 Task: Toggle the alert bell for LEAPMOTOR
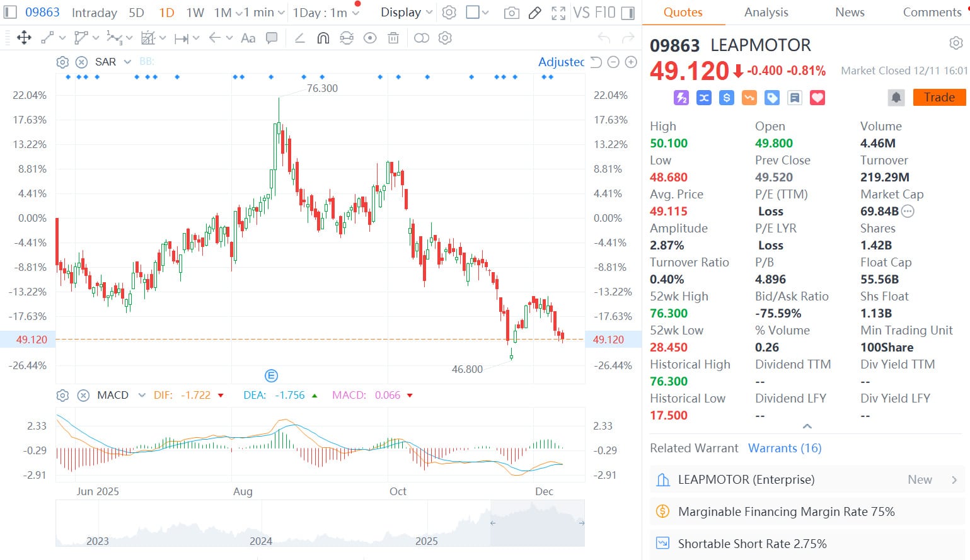tap(896, 97)
